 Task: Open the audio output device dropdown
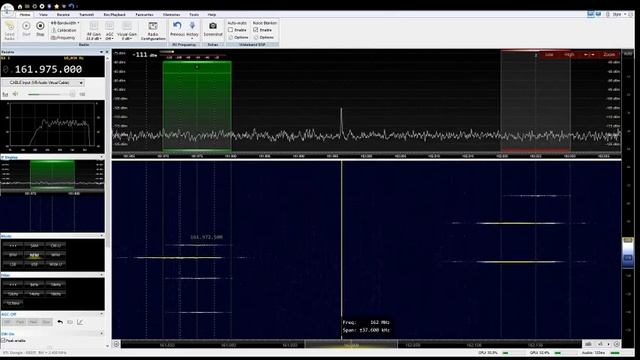point(44,83)
